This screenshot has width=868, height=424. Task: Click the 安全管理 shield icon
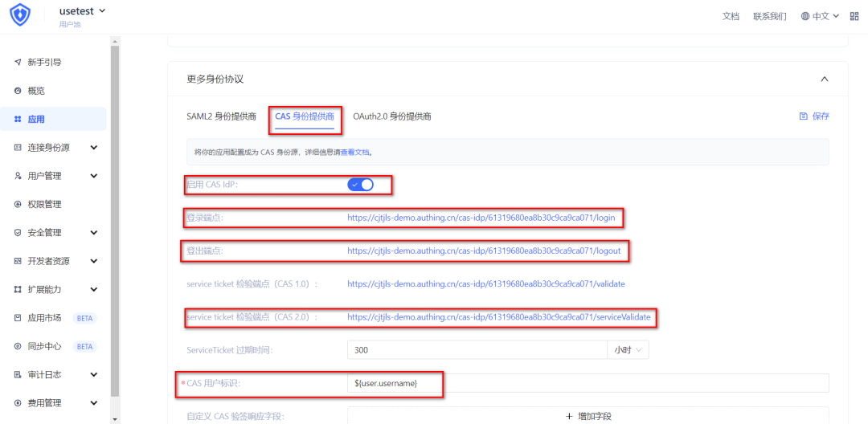pos(18,233)
